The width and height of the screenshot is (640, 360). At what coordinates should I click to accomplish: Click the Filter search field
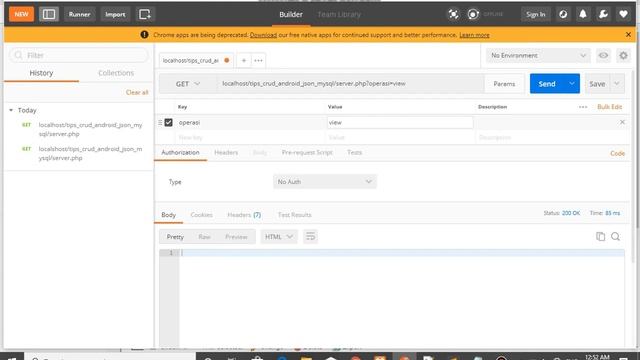[79, 55]
